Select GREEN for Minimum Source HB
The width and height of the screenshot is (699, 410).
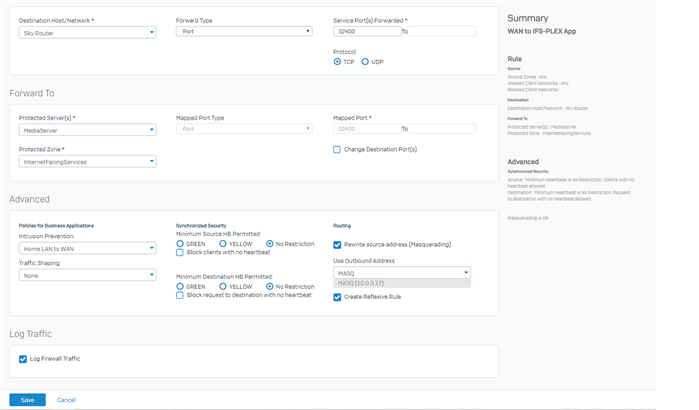180,244
